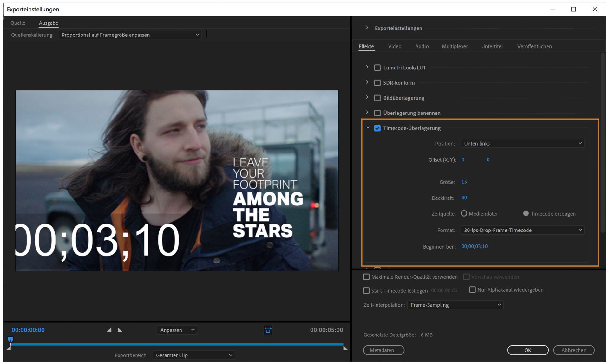Image resolution: width=609 pixels, height=364 pixels.
Task: Click the timeline end marker triangle
Action: coord(345,348)
